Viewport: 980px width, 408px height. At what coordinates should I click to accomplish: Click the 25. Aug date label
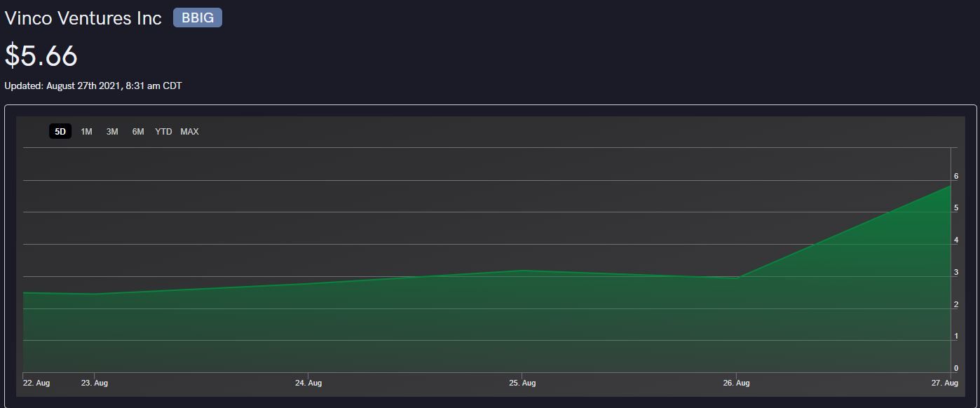522,383
